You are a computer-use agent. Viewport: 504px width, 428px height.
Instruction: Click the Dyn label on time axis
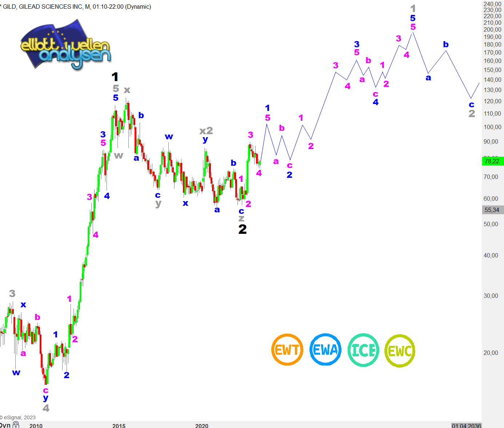point(5,425)
